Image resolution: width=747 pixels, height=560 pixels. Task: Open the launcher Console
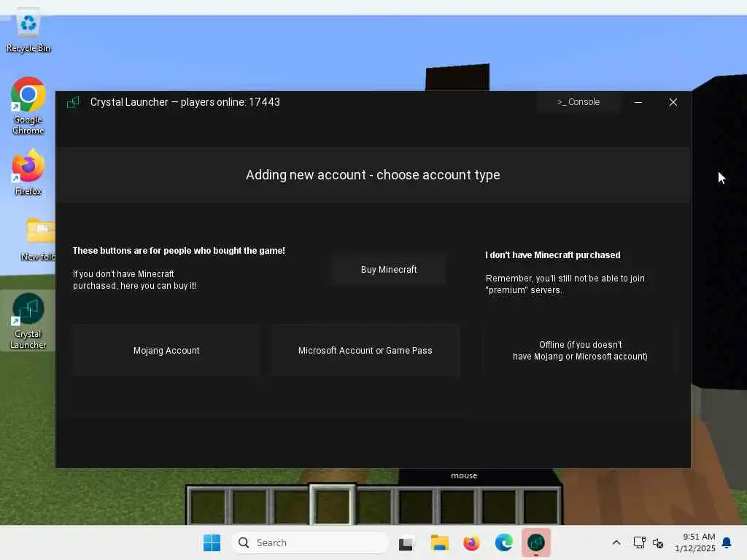click(x=578, y=102)
